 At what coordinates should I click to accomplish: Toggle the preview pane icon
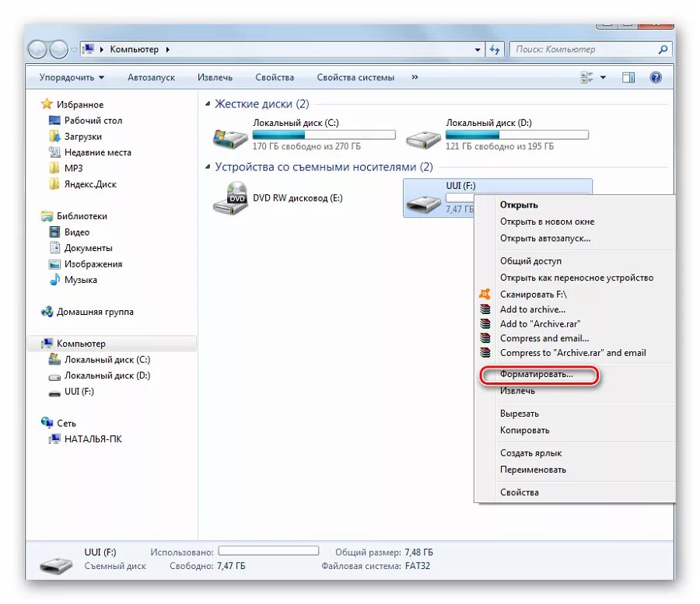(628, 78)
